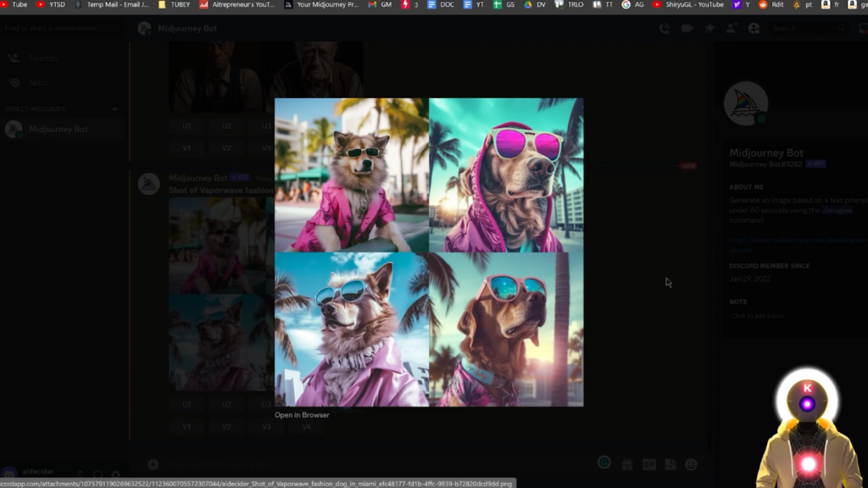Open ShiryuGL - YouTube bookmark
This screenshot has width=868, height=488.
688,4
